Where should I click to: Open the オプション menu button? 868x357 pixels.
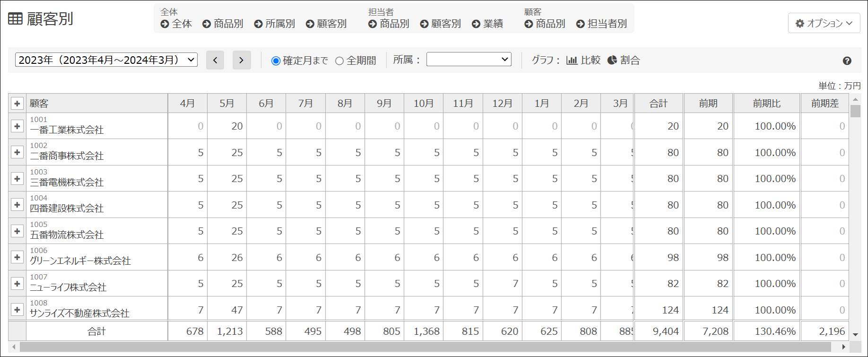pos(824,23)
